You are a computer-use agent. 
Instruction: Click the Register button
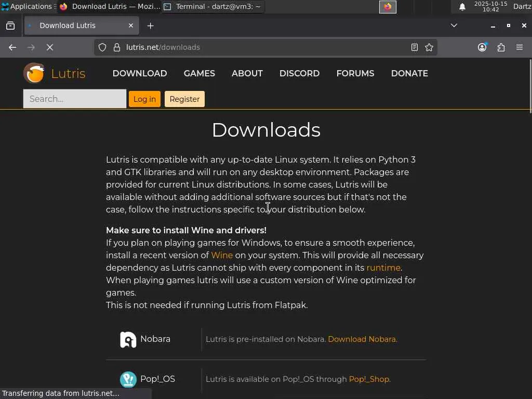(184, 99)
